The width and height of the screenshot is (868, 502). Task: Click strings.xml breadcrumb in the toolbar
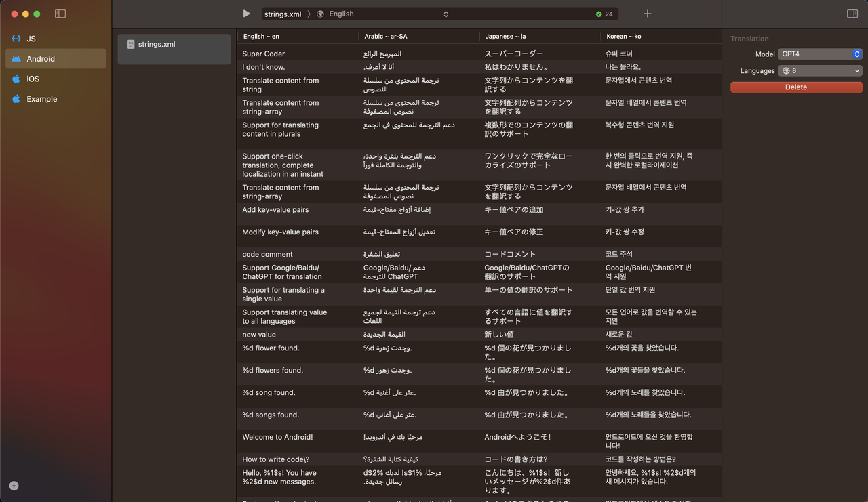(x=283, y=14)
